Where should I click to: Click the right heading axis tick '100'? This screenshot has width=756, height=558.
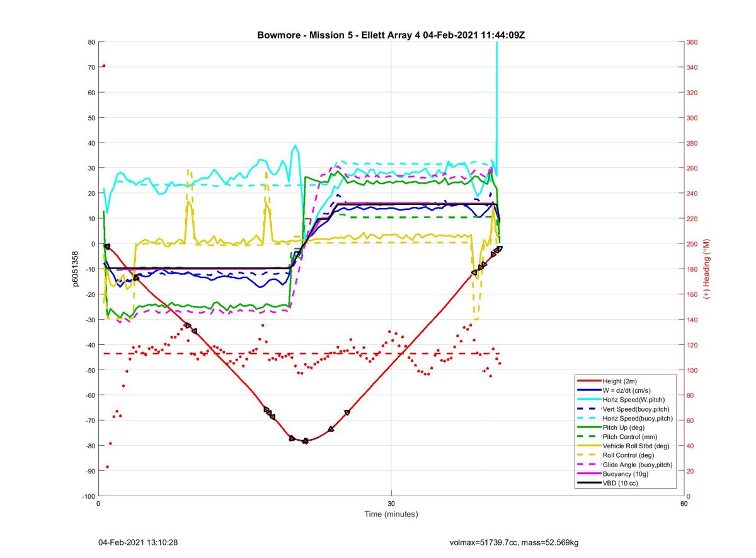[x=692, y=370]
